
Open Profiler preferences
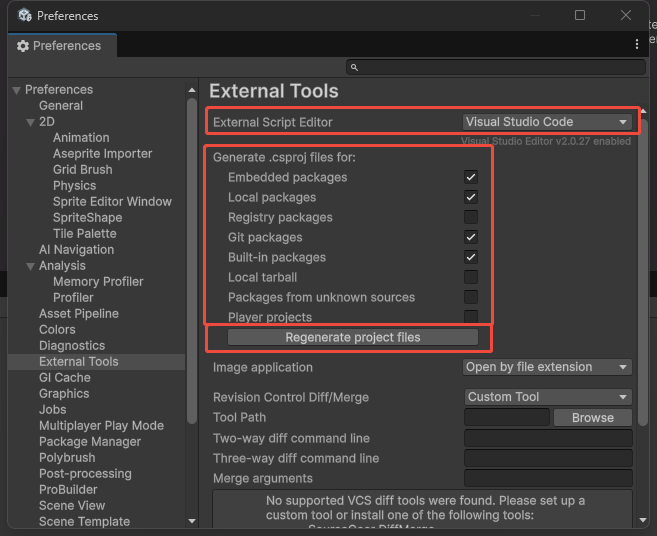(73, 298)
